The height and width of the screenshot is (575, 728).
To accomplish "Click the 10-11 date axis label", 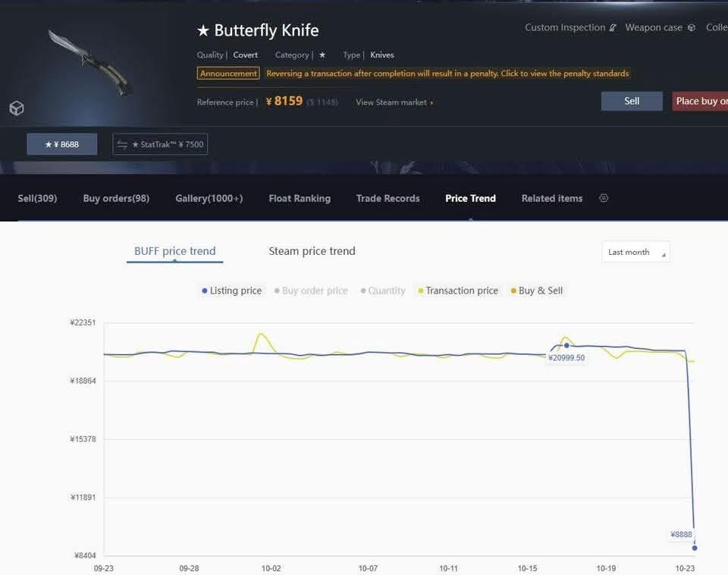I will [x=448, y=568].
